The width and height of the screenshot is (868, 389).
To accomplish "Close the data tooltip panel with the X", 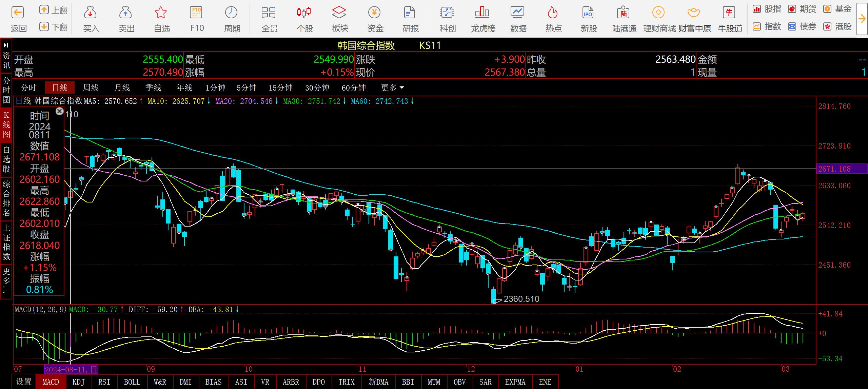I will click(59, 111).
